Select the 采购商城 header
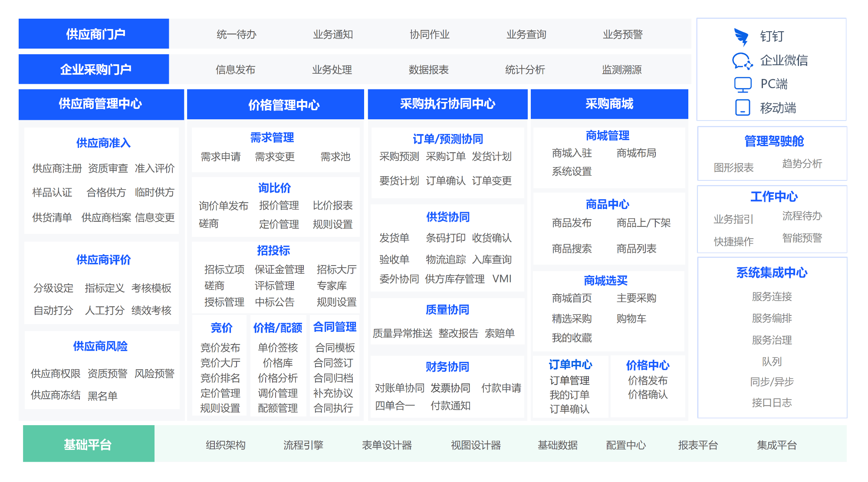This screenshot has height=482, width=868. point(609,104)
